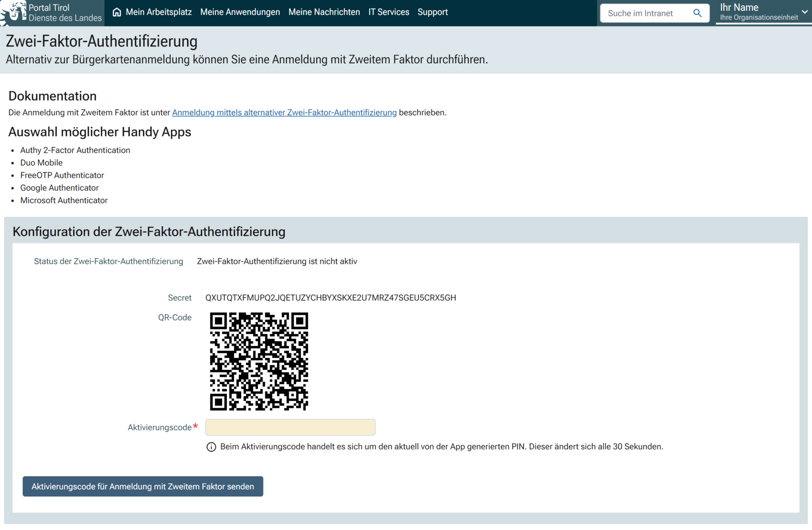Click the info icon below Aktivierungscode
The width and height of the screenshot is (812, 530).
click(211, 447)
